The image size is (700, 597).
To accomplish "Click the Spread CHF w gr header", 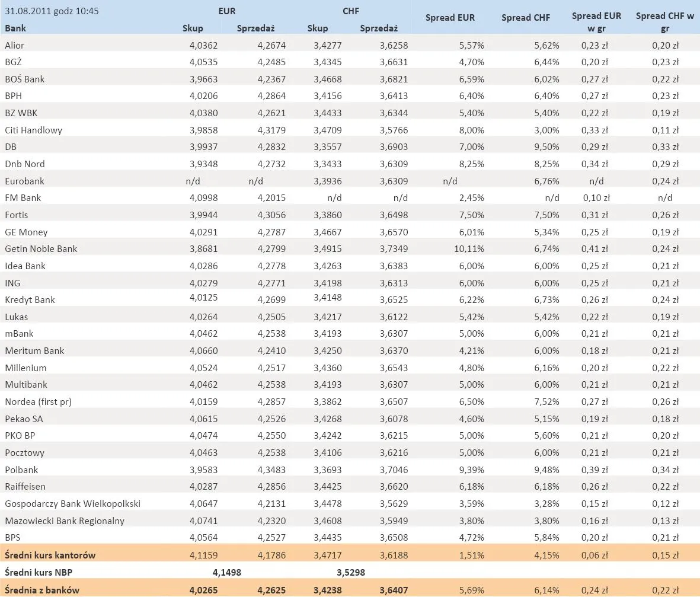I will click(x=664, y=22).
